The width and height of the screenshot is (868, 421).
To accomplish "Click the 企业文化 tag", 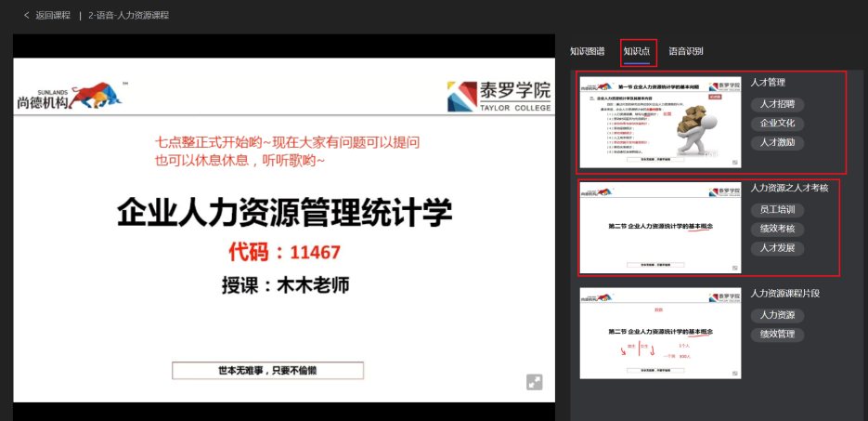I will coord(777,123).
